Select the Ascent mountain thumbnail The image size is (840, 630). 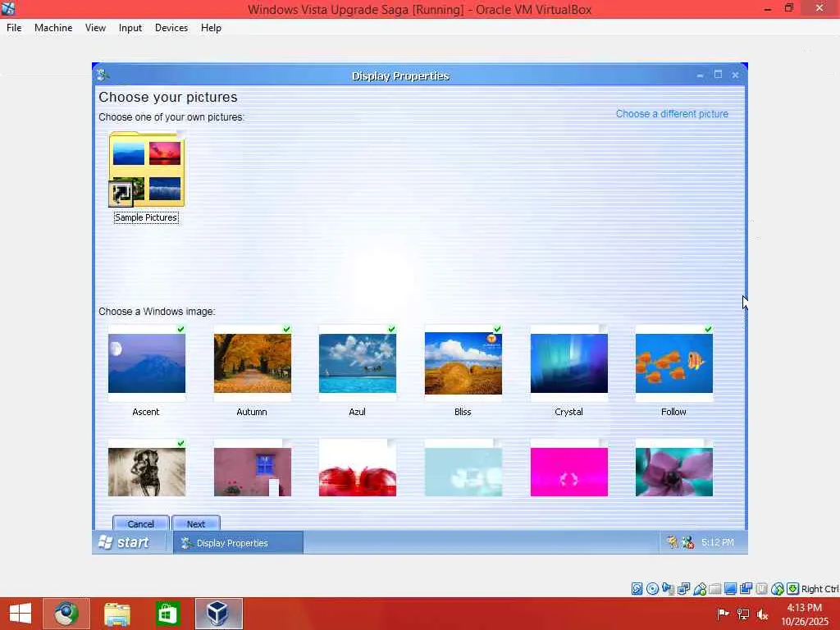pyautogui.click(x=147, y=363)
